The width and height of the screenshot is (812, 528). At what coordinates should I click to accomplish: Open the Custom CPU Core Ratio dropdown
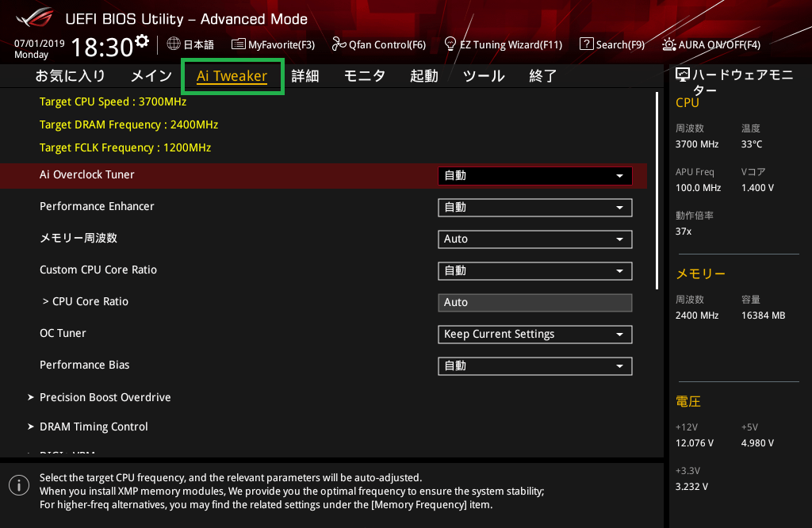tap(535, 270)
